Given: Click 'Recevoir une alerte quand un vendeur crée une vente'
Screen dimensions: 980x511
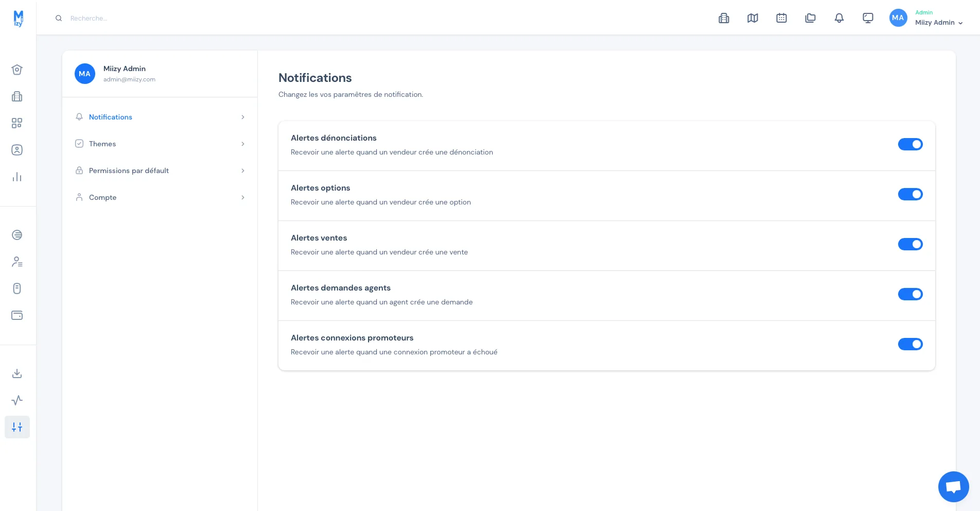Looking at the screenshot, I should (379, 252).
